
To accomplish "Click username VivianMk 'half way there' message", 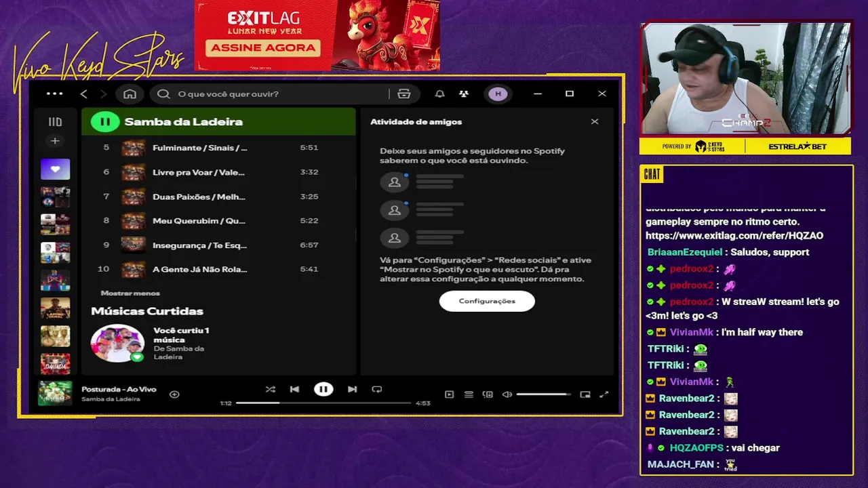I will [x=692, y=332].
